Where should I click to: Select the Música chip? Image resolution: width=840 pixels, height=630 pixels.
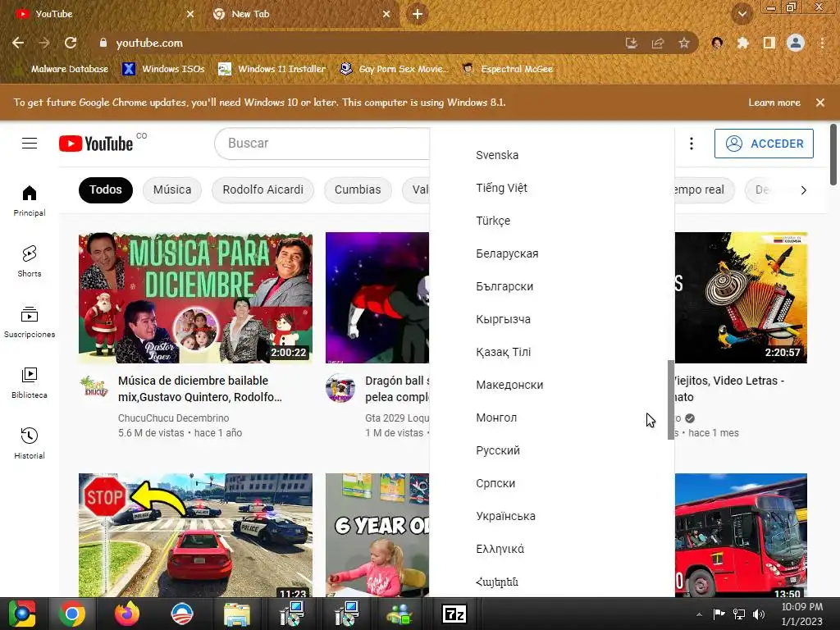[172, 189]
